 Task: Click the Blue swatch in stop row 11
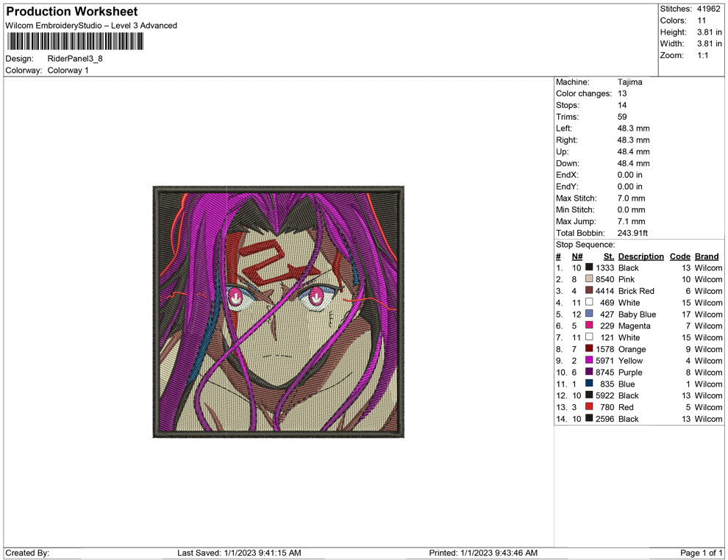[x=589, y=383]
